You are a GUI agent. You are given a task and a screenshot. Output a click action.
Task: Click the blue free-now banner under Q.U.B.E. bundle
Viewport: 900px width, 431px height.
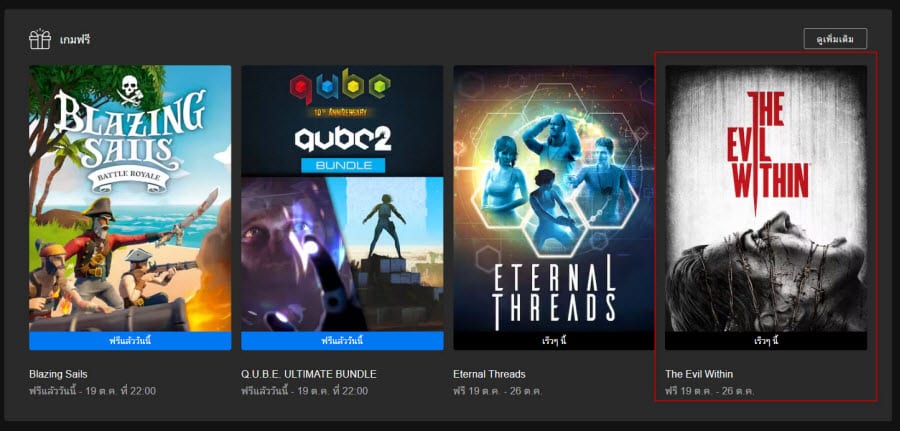(342, 341)
